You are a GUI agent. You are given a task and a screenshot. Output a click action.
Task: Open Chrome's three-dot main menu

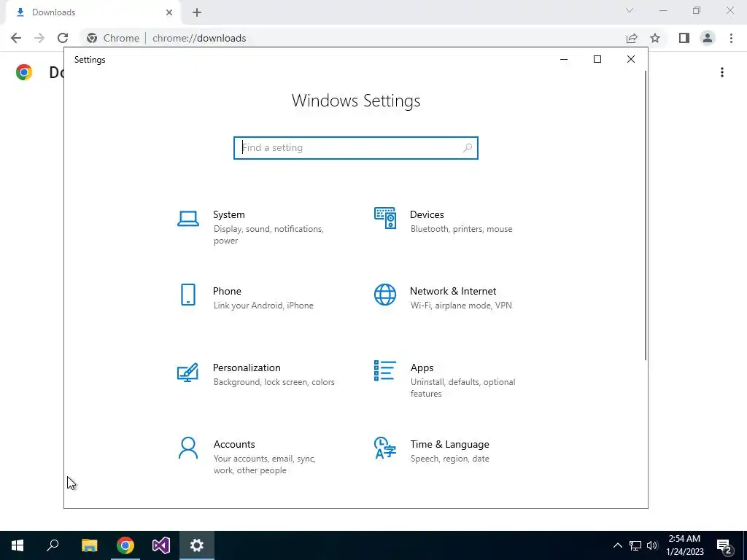click(x=731, y=38)
